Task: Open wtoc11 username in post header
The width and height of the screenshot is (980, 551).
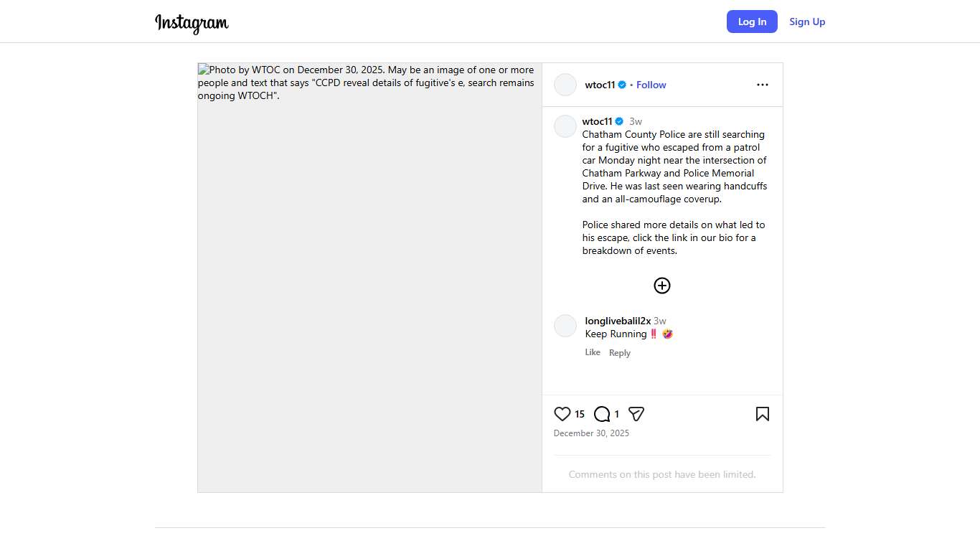Action: tap(600, 85)
